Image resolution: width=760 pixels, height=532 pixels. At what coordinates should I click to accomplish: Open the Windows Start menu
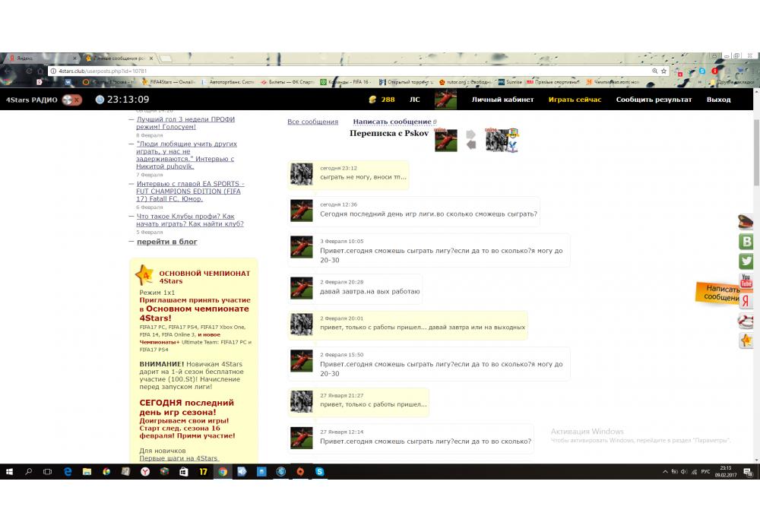point(10,472)
